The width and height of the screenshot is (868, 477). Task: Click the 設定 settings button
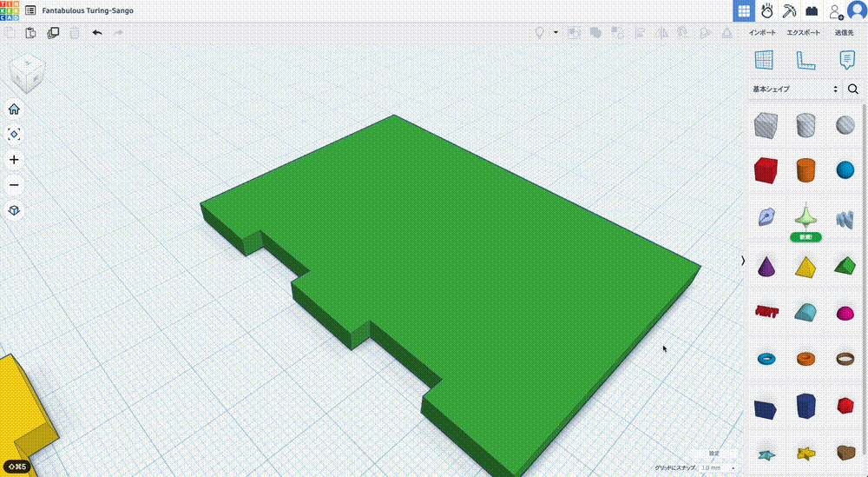(713, 454)
